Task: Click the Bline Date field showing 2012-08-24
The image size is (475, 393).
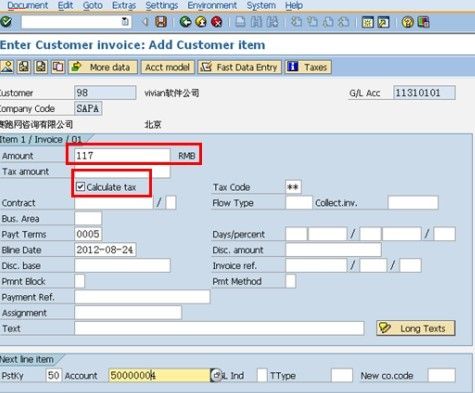Action: coord(105,250)
